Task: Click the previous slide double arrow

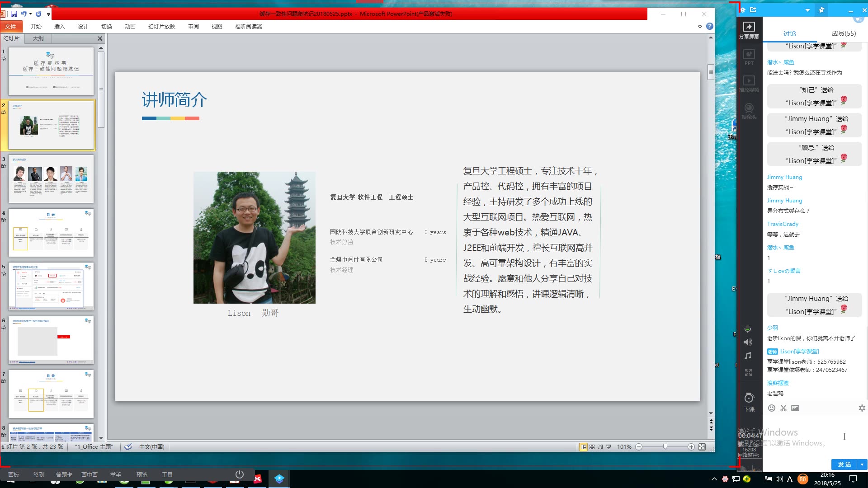Action: (711, 422)
